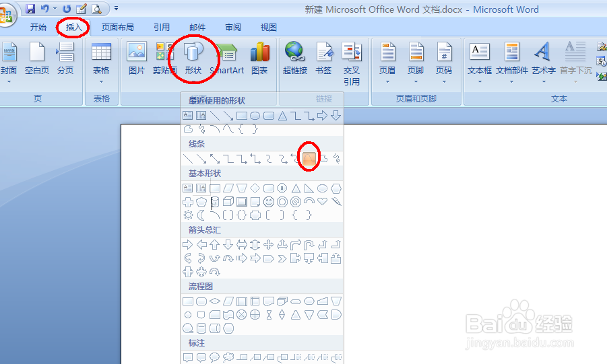The image size is (607, 364).
Task: Select the Scribble shape under 线条
Action: point(336,159)
